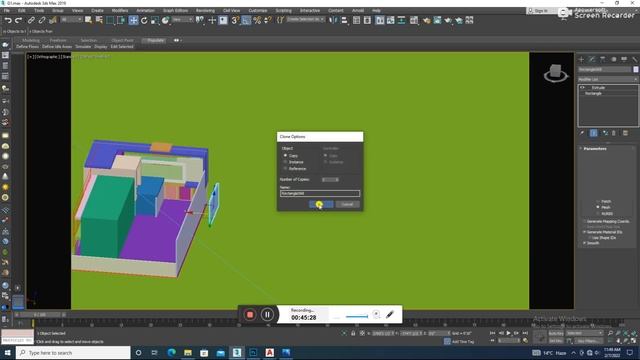Click the Undo arrow icon

pyautogui.click(x=8, y=20)
